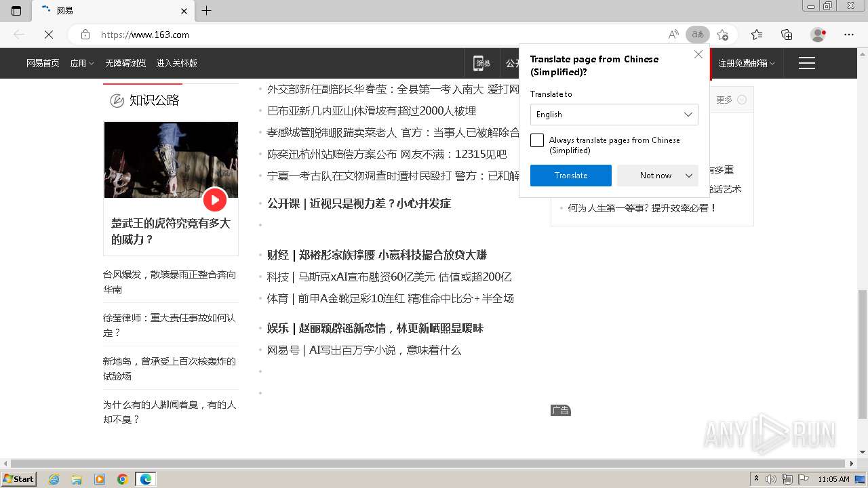Screen dimensions: 868x488
Task: Click the tab actions menu icon
Action: 16,11
